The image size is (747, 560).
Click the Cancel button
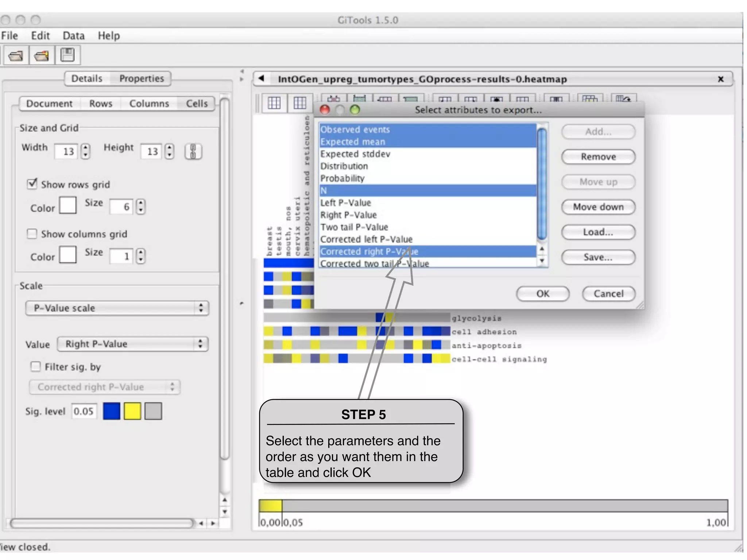pos(609,294)
